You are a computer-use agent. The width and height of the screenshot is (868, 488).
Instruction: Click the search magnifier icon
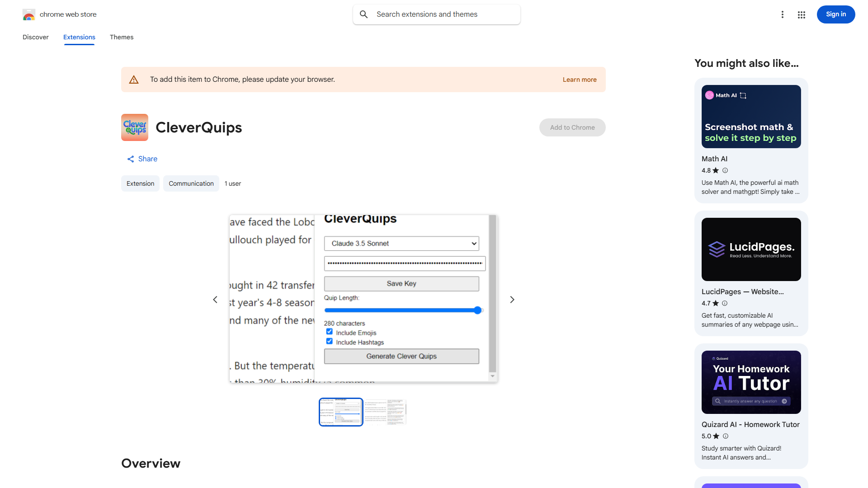tap(364, 14)
